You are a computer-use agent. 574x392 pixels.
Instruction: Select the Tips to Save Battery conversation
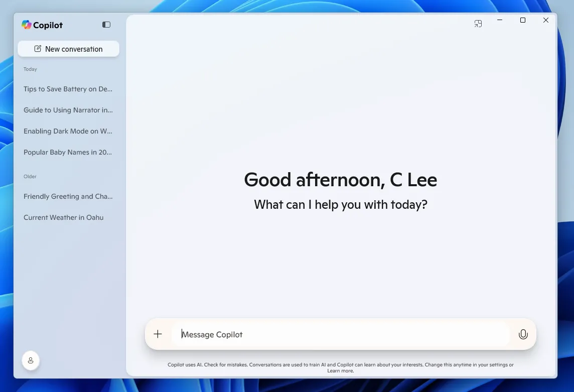[68, 89]
